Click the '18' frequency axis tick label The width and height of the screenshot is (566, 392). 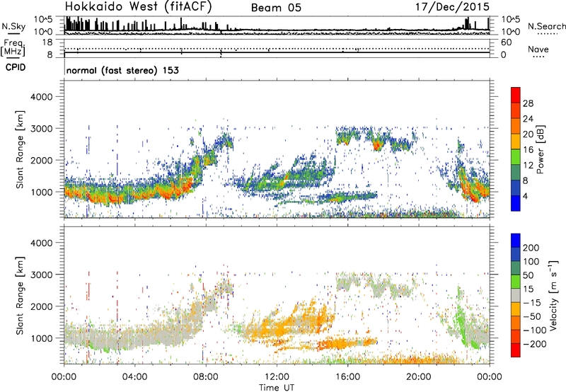tap(47, 42)
